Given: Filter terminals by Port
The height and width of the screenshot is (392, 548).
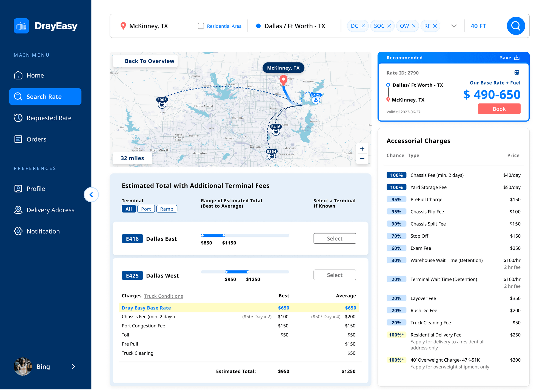Looking at the screenshot, I should click(146, 209).
